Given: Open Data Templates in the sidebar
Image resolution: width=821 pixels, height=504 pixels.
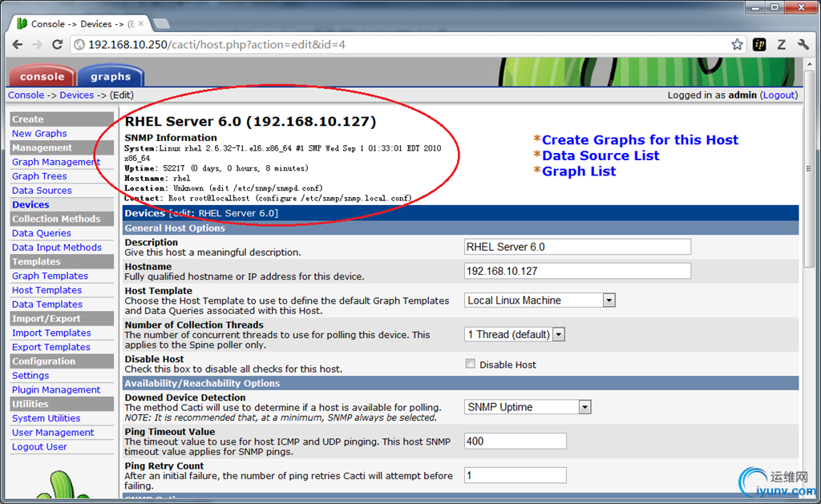Looking at the screenshot, I should (47, 304).
